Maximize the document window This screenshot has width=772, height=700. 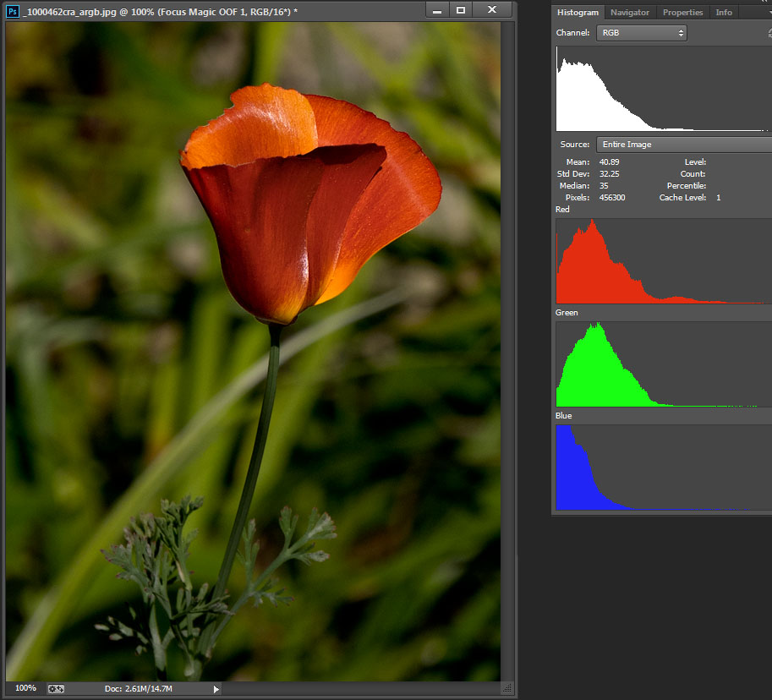(x=461, y=10)
